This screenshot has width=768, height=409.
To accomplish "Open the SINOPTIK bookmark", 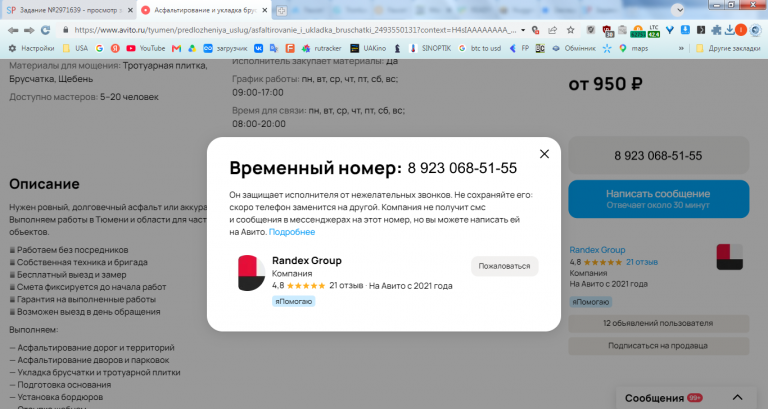I will (430, 48).
